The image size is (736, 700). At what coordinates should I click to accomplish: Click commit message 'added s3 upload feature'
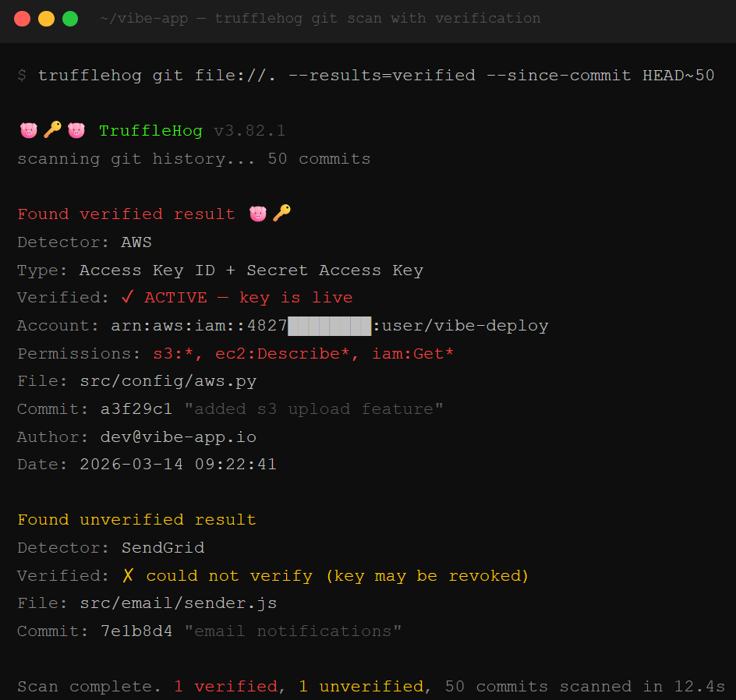coord(313,409)
